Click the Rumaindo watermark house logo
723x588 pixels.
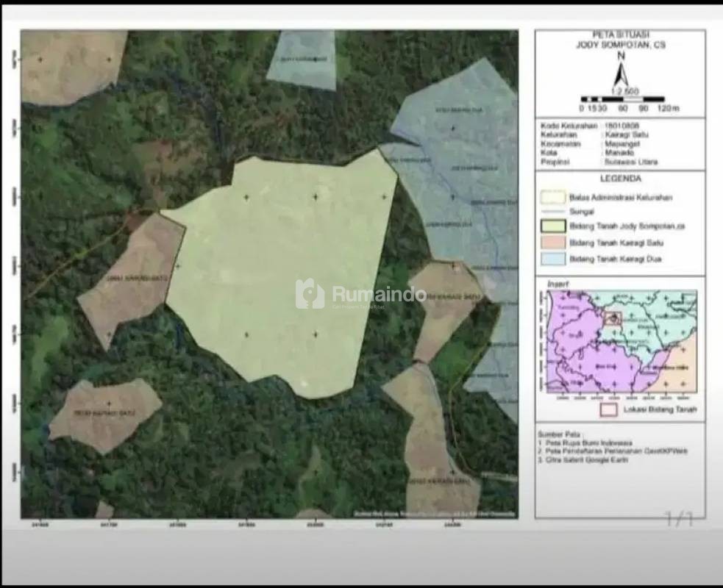[310, 294]
